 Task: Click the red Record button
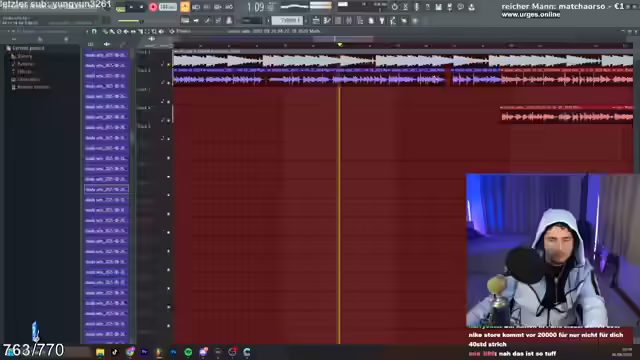(153, 7)
